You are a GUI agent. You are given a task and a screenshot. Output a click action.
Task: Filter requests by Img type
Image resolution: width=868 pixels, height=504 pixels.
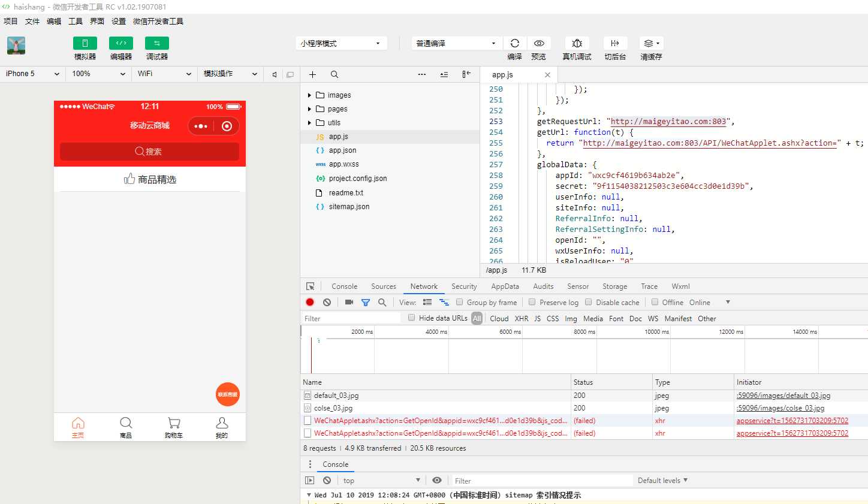point(571,319)
